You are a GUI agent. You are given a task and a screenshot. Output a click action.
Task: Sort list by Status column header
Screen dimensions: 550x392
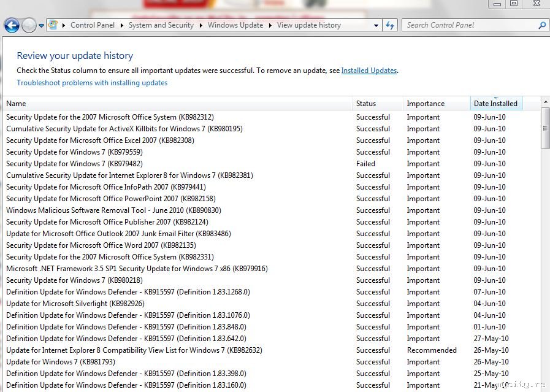(378, 104)
